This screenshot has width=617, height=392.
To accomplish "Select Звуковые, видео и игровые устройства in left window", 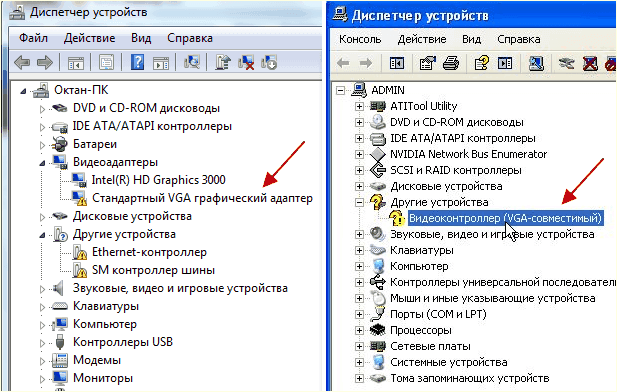I will 180,288.
